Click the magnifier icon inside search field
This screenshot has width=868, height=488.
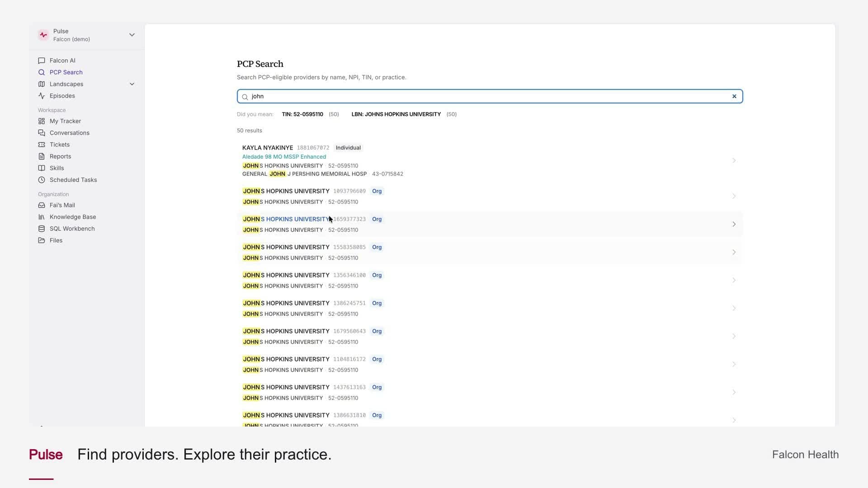pos(245,97)
